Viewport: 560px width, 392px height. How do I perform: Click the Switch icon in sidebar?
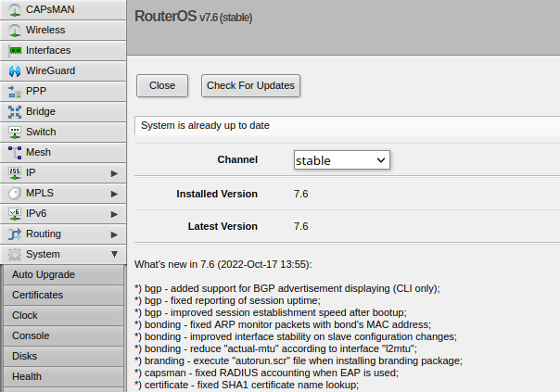point(15,133)
